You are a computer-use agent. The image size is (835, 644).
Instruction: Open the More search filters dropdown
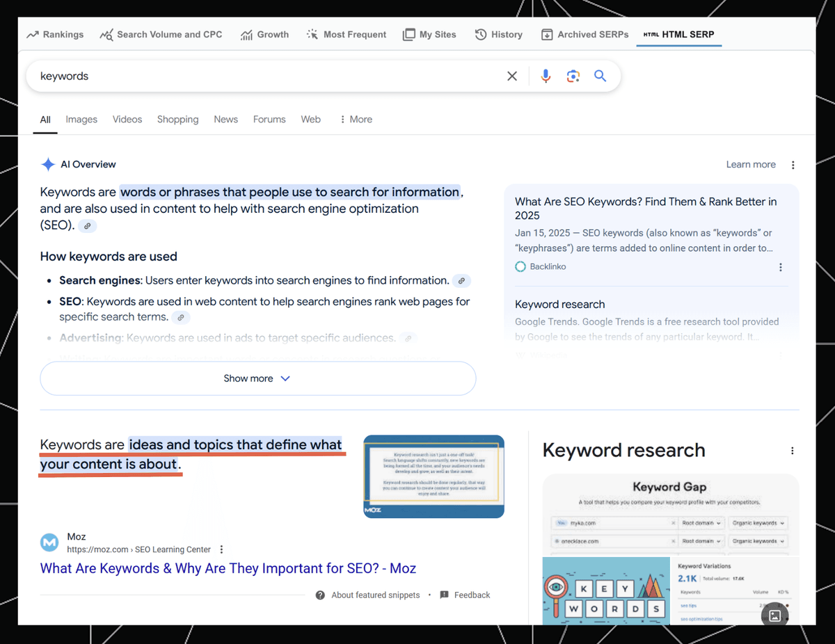[356, 120]
